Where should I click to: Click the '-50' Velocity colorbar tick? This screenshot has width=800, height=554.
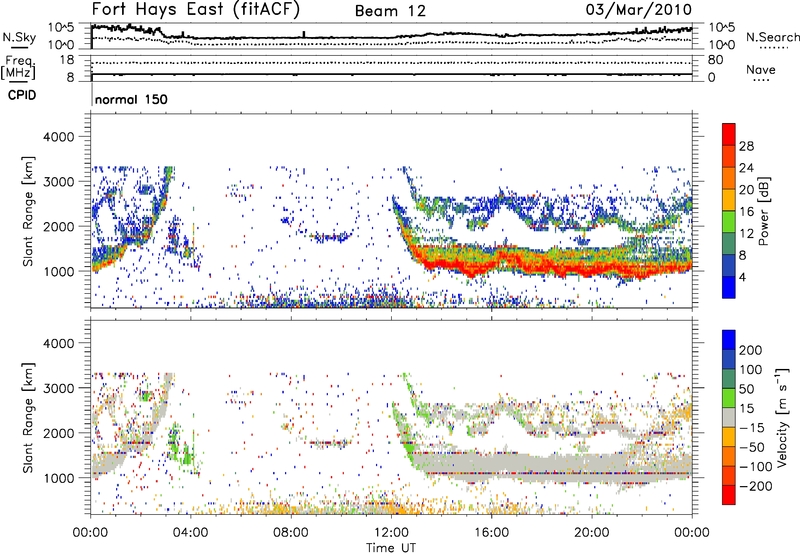point(752,447)
